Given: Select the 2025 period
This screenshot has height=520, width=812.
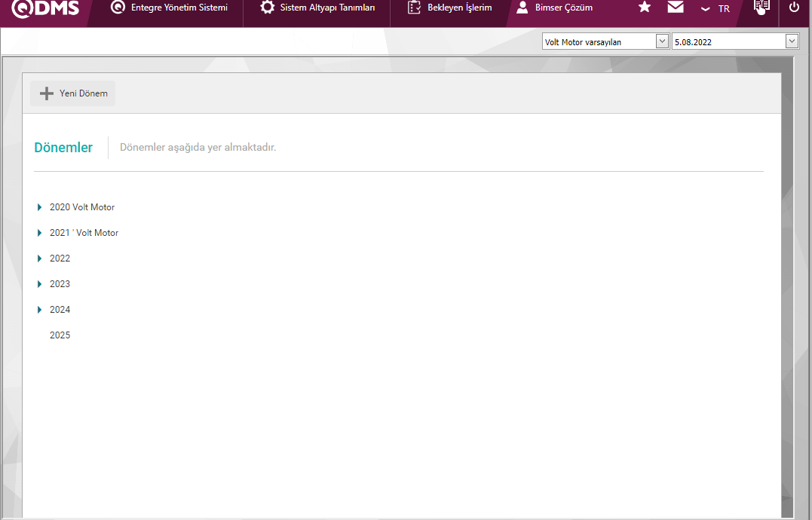Looking at the screenshot, I should click(60, 335).
